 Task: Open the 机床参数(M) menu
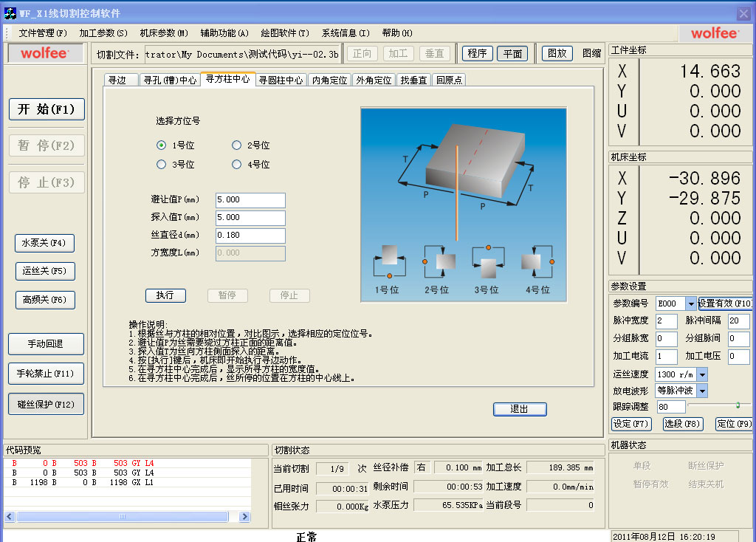click(x=164, y=33)
